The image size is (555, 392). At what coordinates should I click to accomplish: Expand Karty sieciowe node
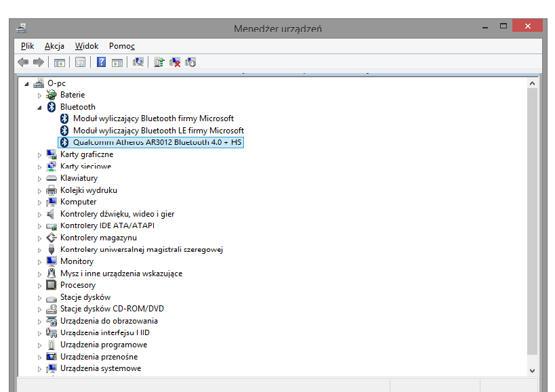point(39,167)
